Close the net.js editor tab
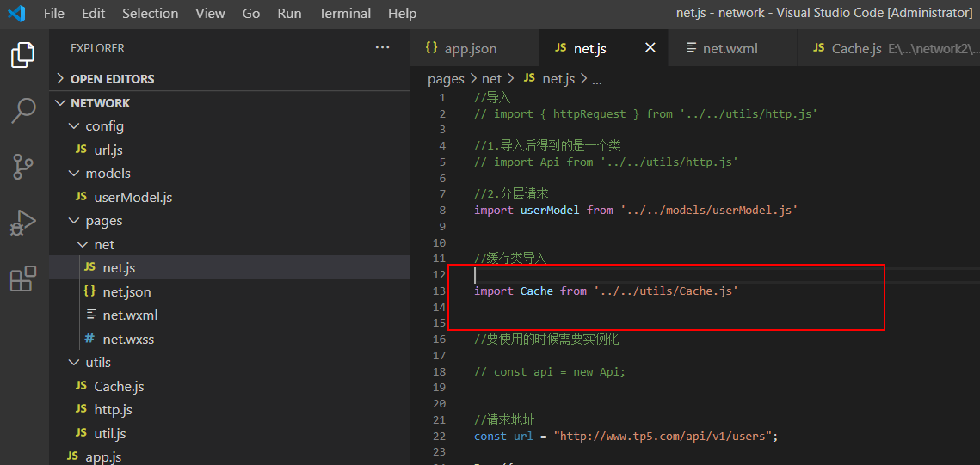The height and width of the screenshot is (465, 980). click(650, 47)
